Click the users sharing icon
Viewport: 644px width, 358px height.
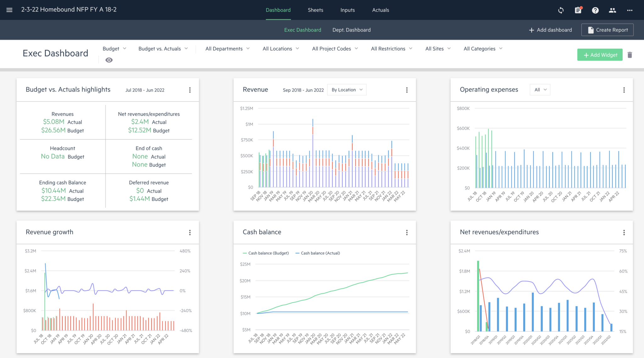click(x=612, y=10)
